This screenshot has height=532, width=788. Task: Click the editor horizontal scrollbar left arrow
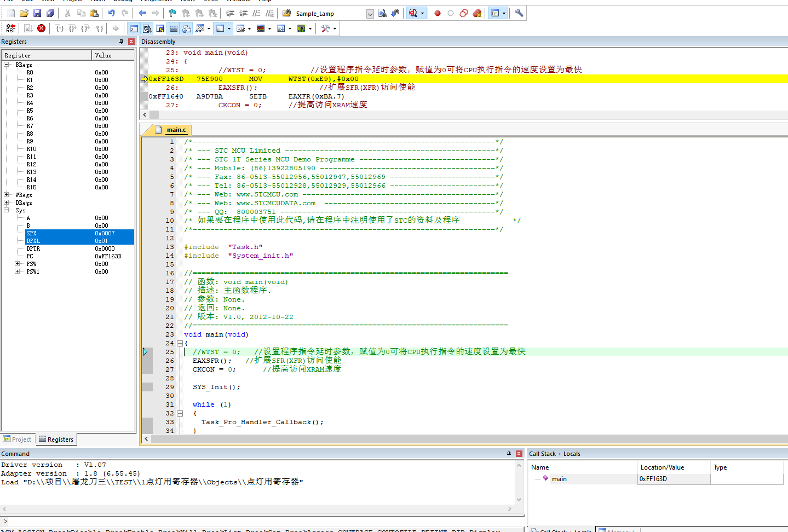pyautogui.click(x=146, y=438)
